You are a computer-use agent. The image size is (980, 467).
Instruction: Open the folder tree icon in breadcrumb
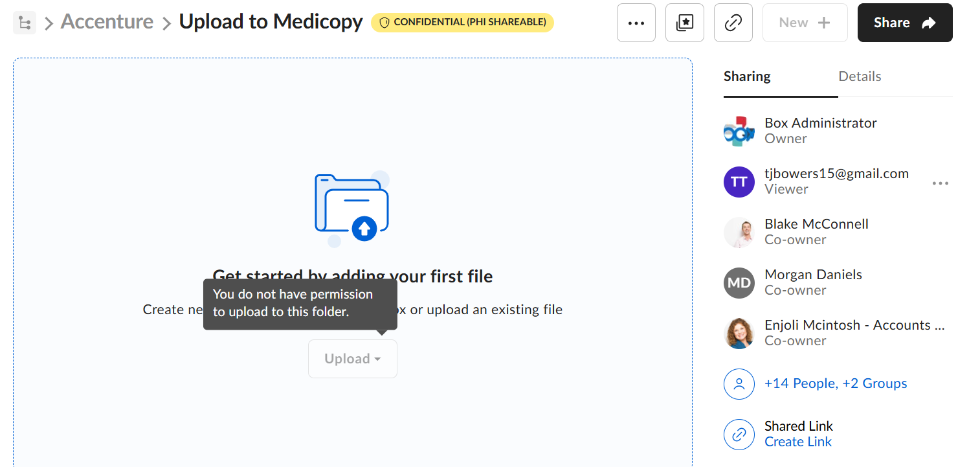[25, 23]
